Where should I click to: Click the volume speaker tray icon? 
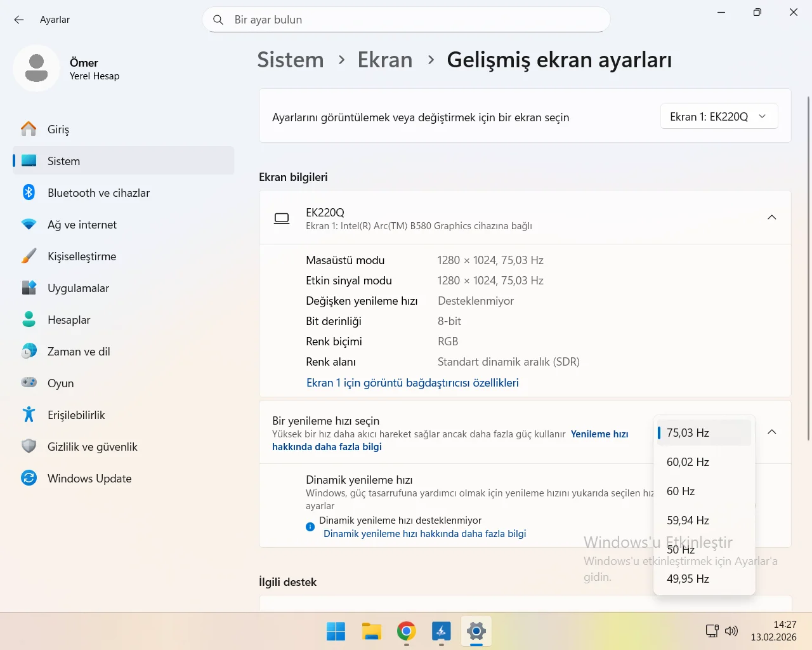point(731,631)
